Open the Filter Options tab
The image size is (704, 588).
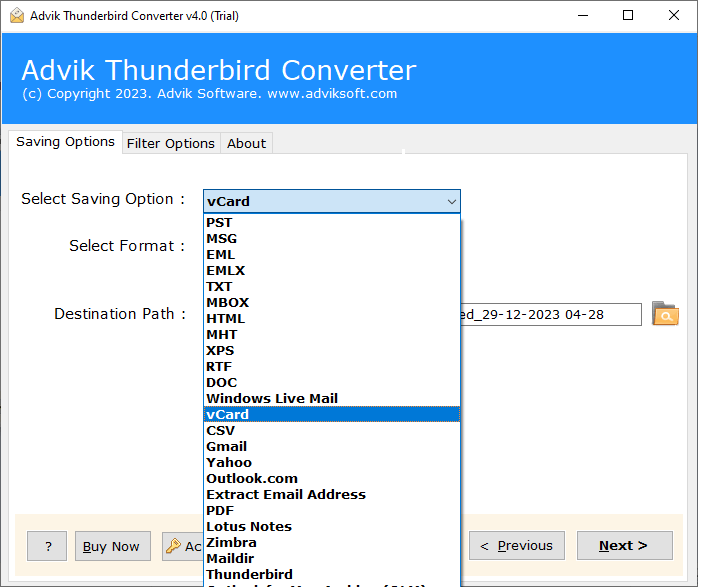[171, 144]
